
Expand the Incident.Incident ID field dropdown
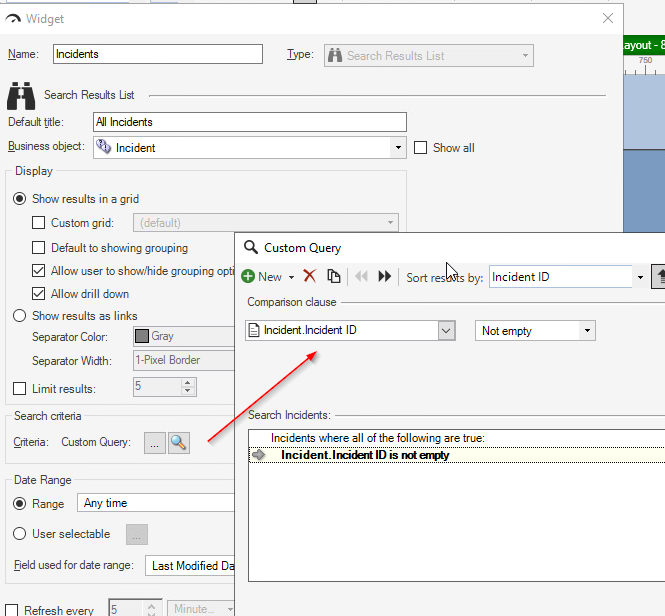[x=446, y=331]
